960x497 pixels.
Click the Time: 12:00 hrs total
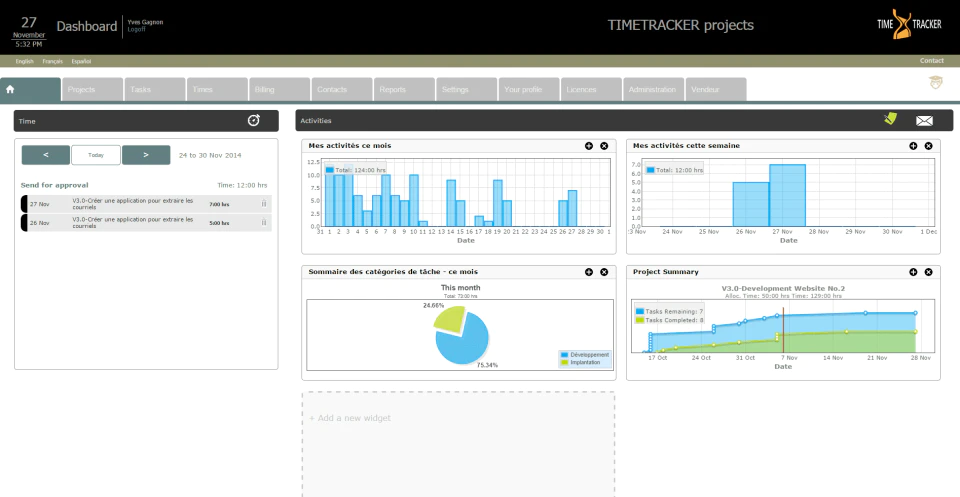click(242, 185)
